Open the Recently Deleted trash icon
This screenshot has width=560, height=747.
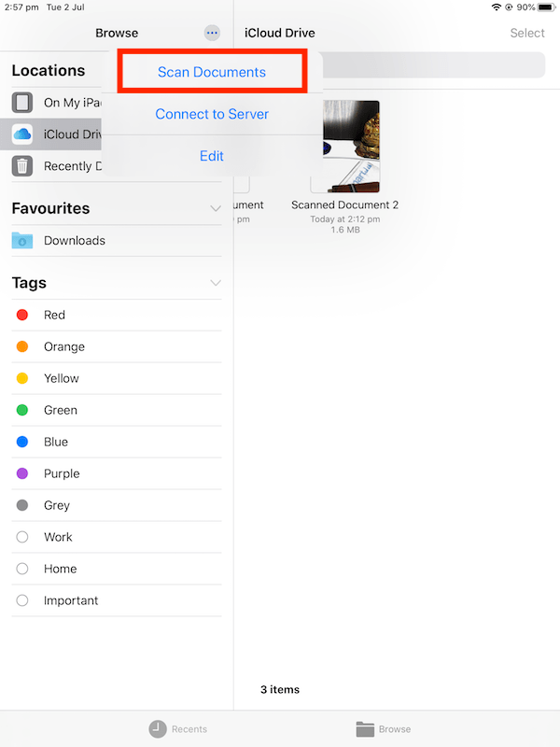pos(22,166)
